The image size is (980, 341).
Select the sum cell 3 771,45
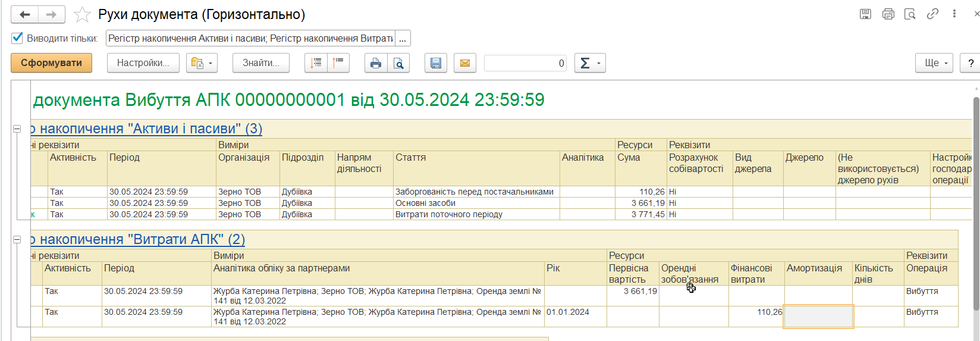point(641,214)
